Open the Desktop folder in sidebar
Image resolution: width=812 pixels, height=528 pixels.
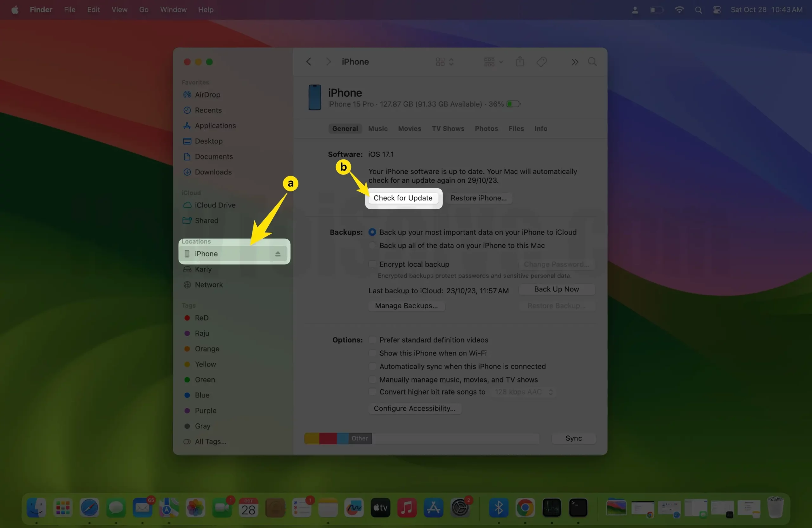209,141
